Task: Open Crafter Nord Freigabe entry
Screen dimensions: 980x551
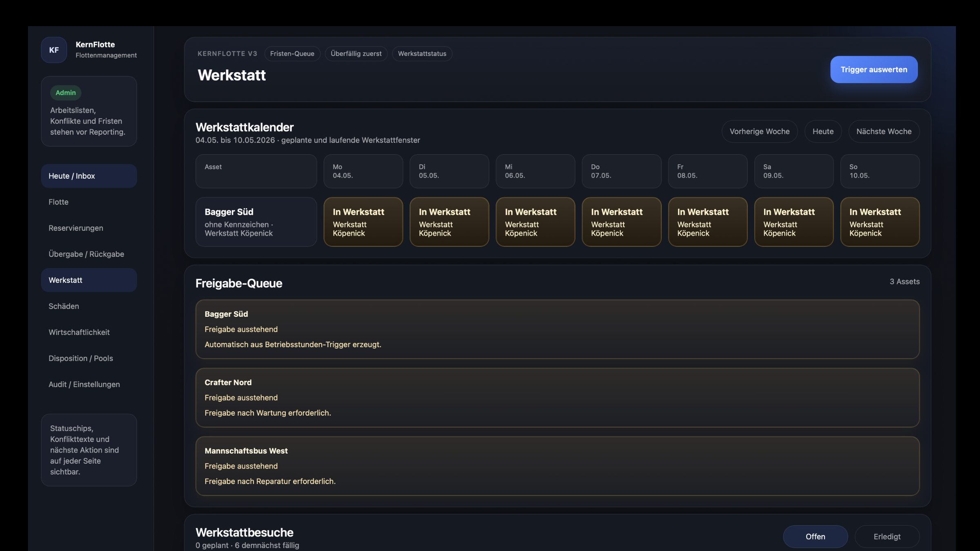Action: click(557, 398)
